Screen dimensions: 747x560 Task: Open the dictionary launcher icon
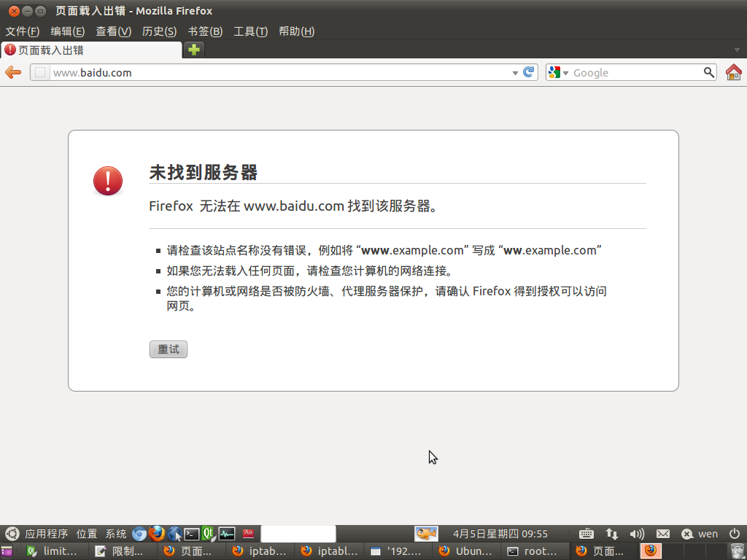(x=248, y=534)
